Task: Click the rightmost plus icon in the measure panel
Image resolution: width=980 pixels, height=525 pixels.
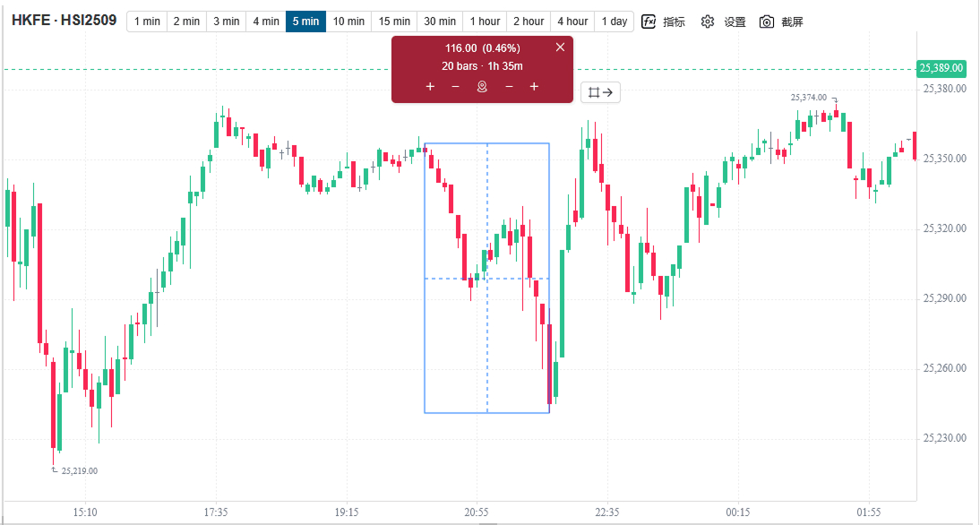Action: tap(534, 86)
